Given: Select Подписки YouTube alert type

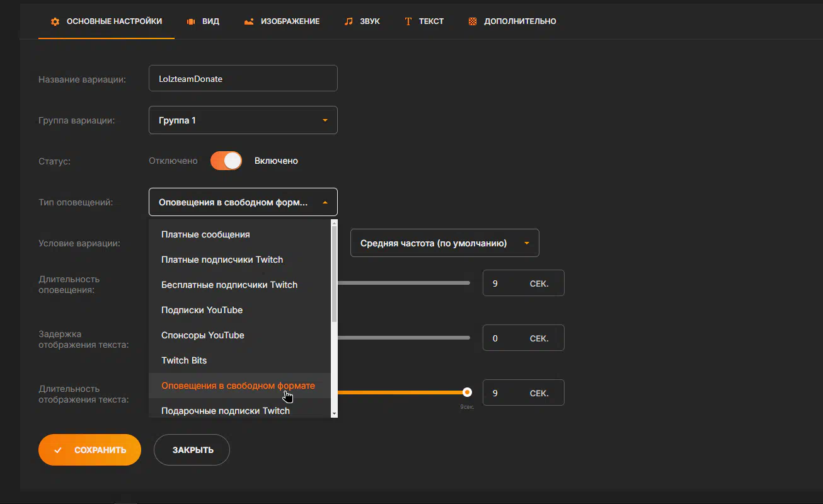Looking at the screenshot, I should point(202,310).
